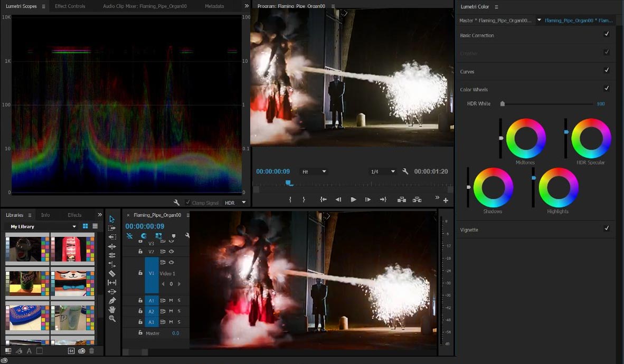Expand the Basic Correction section

[477, 35]
